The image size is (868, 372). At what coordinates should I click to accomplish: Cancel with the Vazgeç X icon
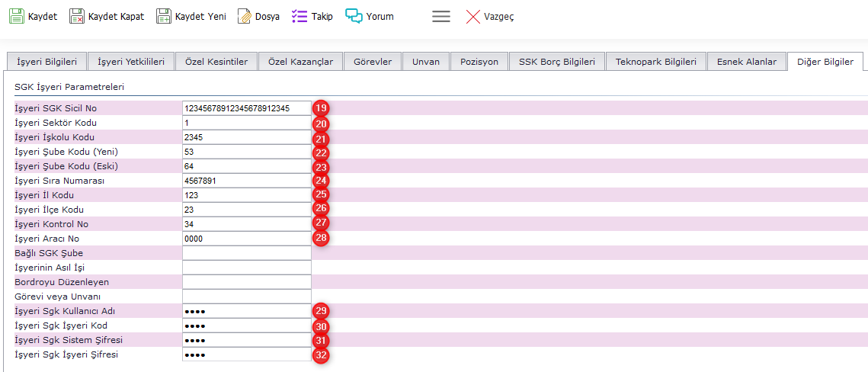pyautogui.click(x=473, y=16)
